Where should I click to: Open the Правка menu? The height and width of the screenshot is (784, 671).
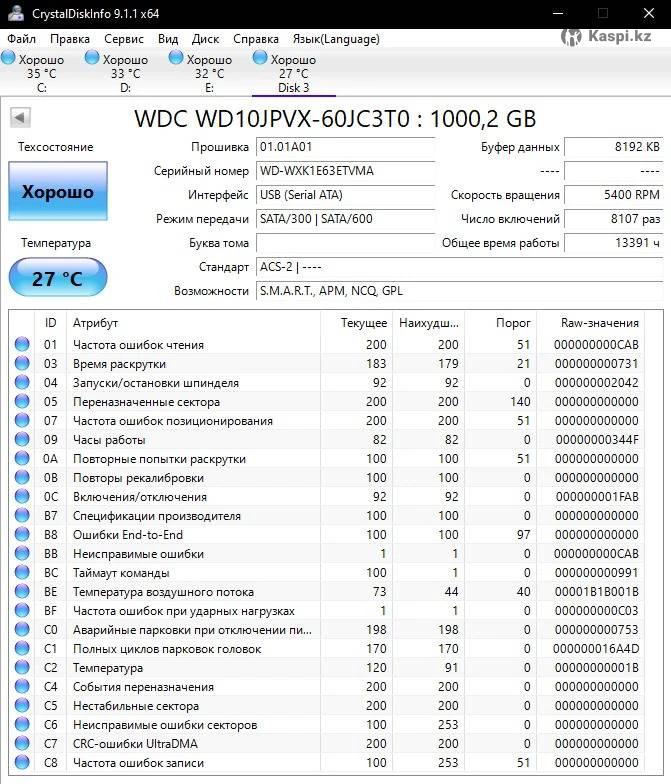pyautogui.click(x=70, y=38)
